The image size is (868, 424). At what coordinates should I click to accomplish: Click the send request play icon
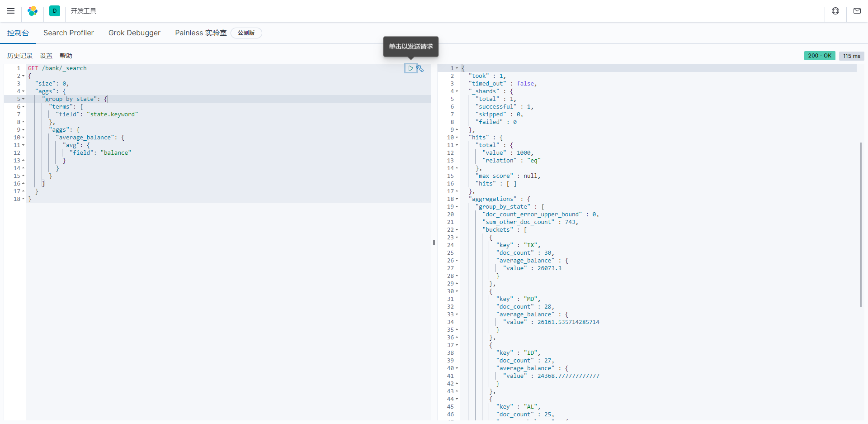click(410, 68)
